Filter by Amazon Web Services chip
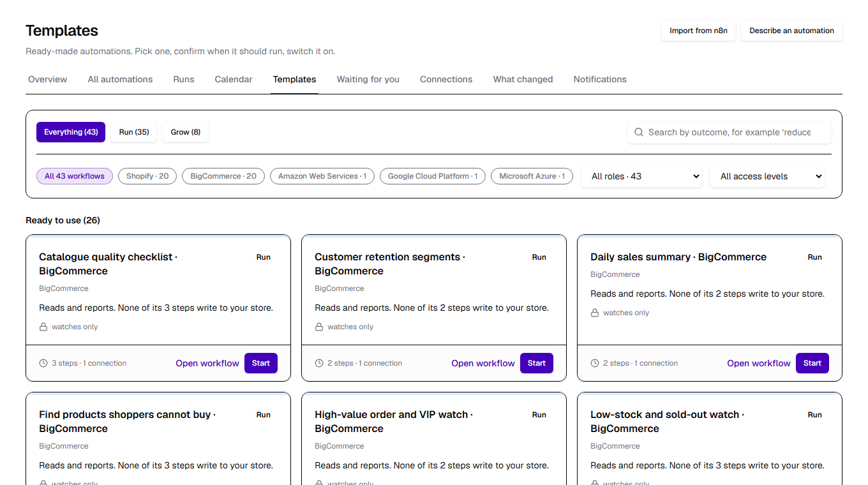Viewport: 868px width, 485px height. [322, 176]
